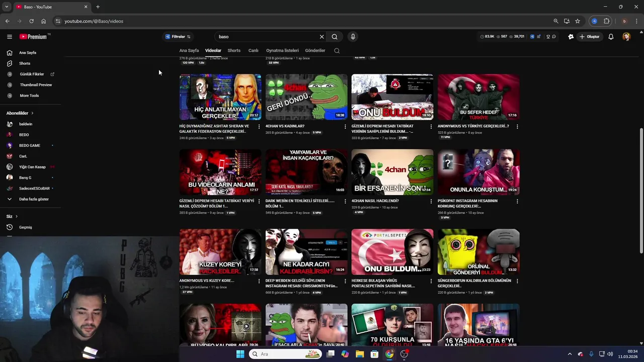Image resolution: width=644 pixels, height=362 pixels.
Task: Open options for DARK WEBİN EN TEHLİKELİ video
Action: coord(345,201)
